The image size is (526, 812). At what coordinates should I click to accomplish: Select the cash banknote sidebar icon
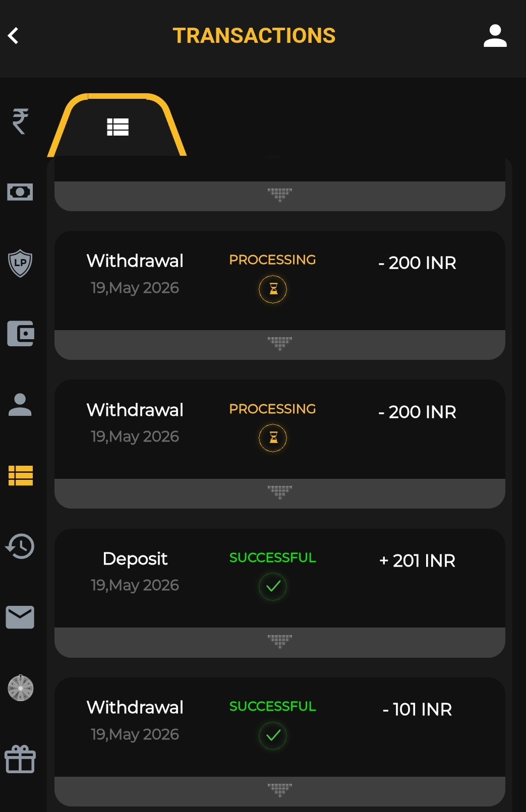point(20,192)
